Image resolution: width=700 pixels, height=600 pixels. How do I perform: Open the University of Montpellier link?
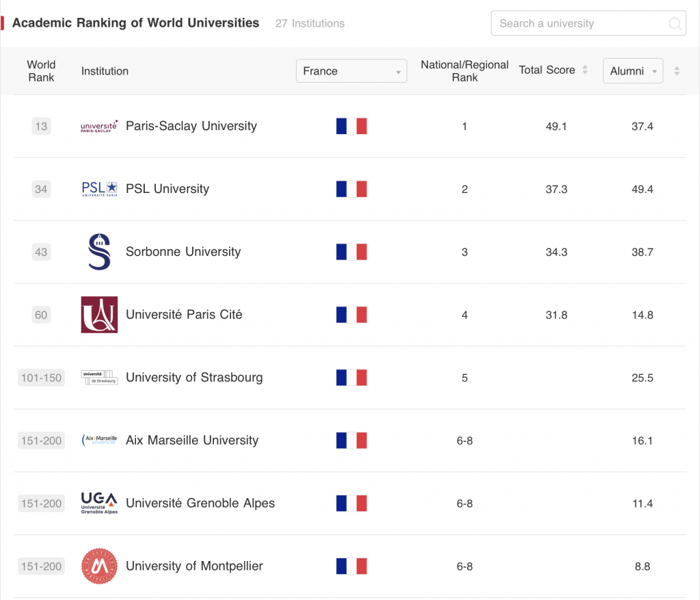click(x=194, y=566)
